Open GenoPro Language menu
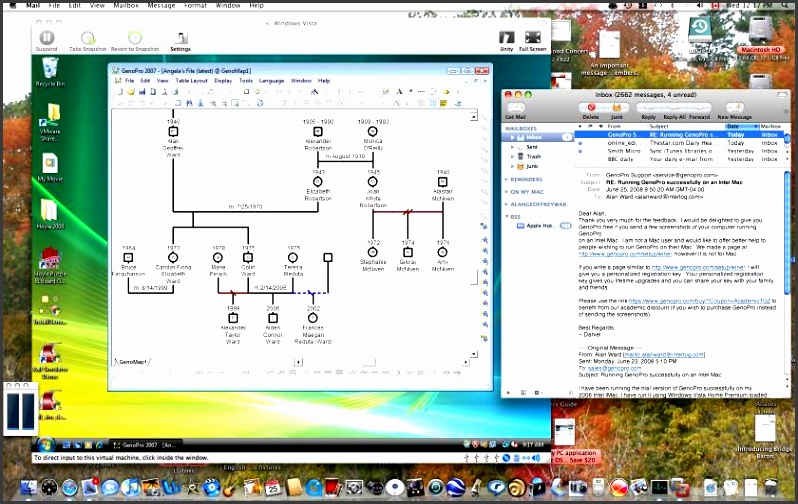Screen dimensions: 798x504 tap(271, 80)
